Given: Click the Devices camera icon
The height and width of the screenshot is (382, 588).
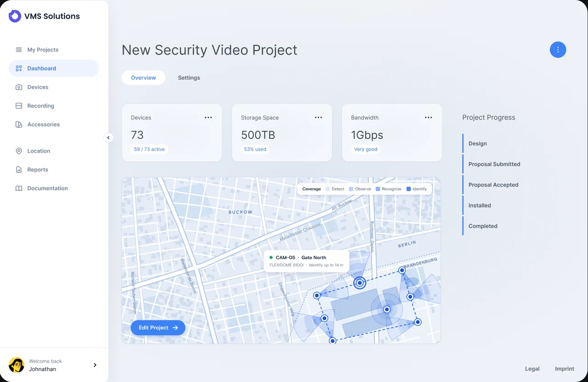Looking at the screenshot, I should (x=19, y=87).
